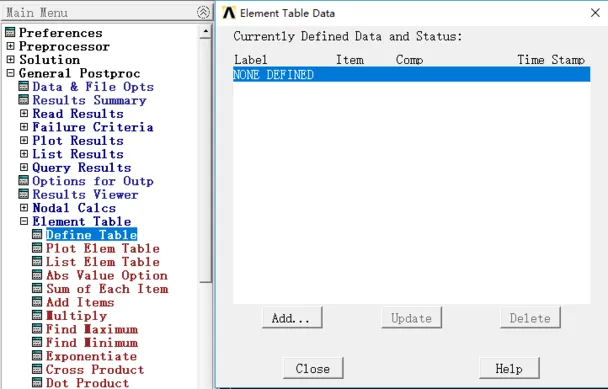
Task: Click the Find Maximum icon
Action: 37,329
